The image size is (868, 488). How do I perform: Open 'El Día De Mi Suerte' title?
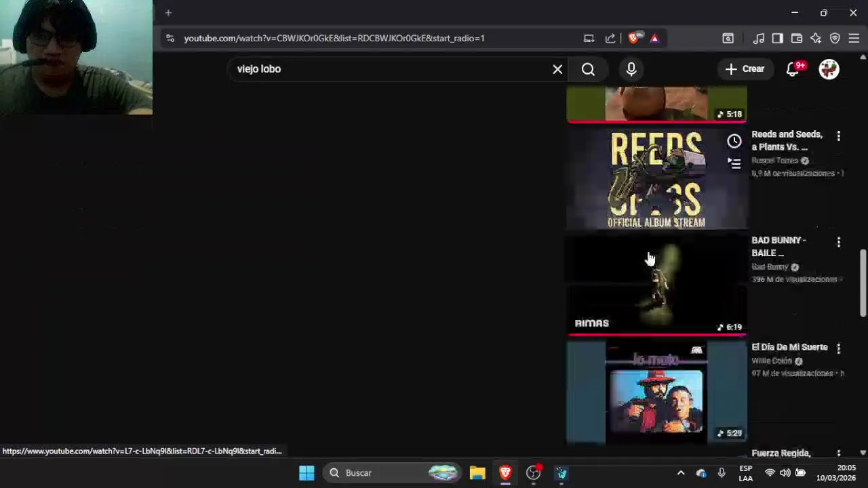point(789,347)
